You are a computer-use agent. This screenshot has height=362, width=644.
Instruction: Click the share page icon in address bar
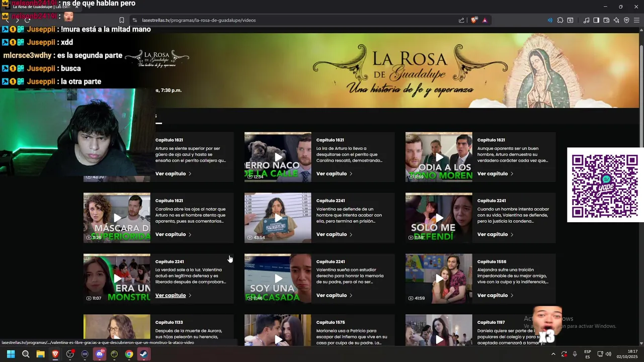click(461, 20)
